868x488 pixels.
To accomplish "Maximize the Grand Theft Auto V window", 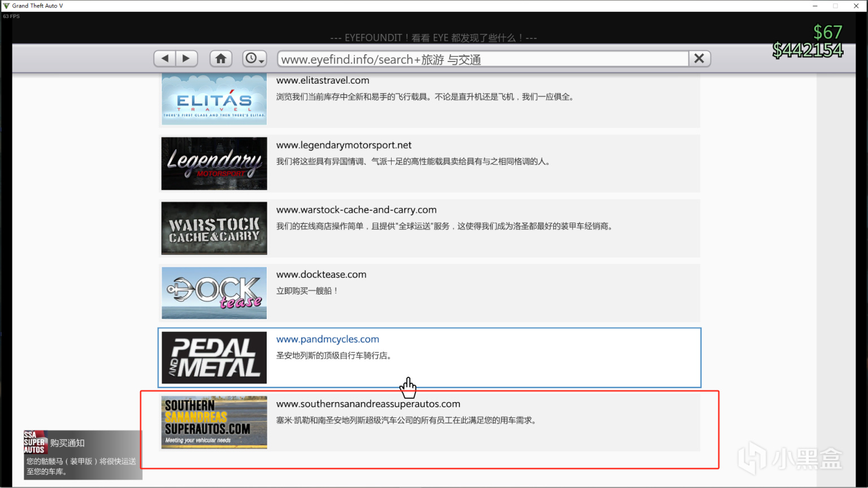I will point(835,6).
